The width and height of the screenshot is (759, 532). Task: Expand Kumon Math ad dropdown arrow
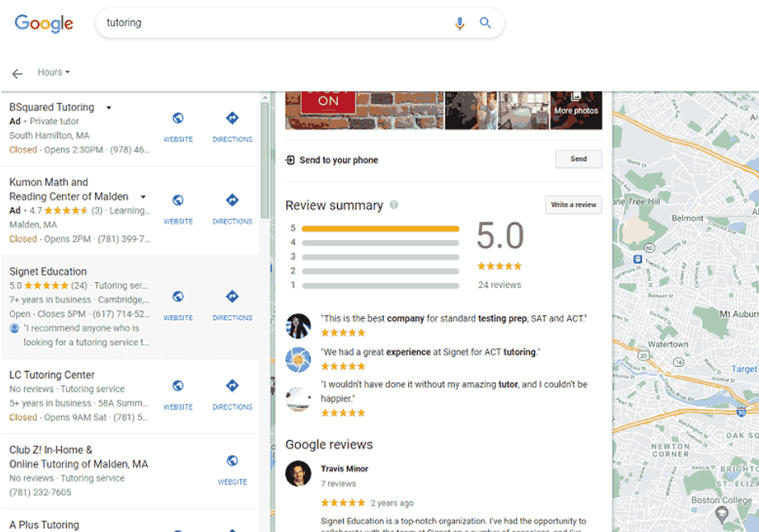click(143, 197)
